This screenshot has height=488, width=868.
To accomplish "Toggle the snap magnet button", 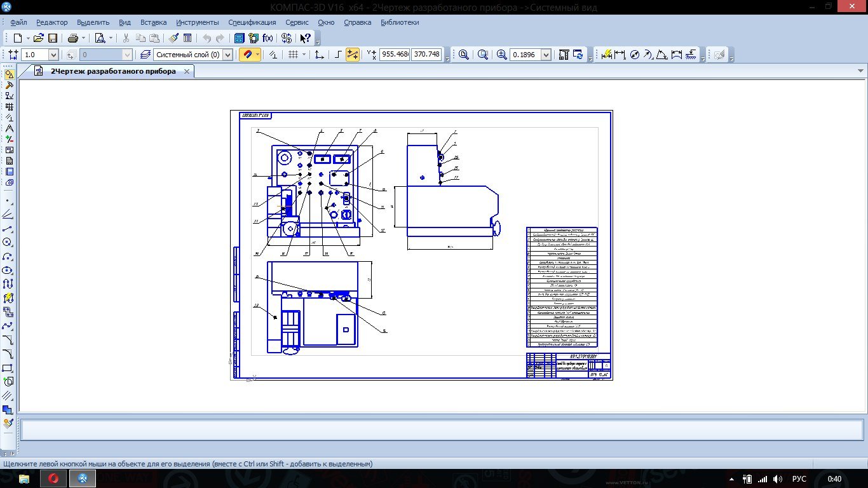I will coord(247,55).
